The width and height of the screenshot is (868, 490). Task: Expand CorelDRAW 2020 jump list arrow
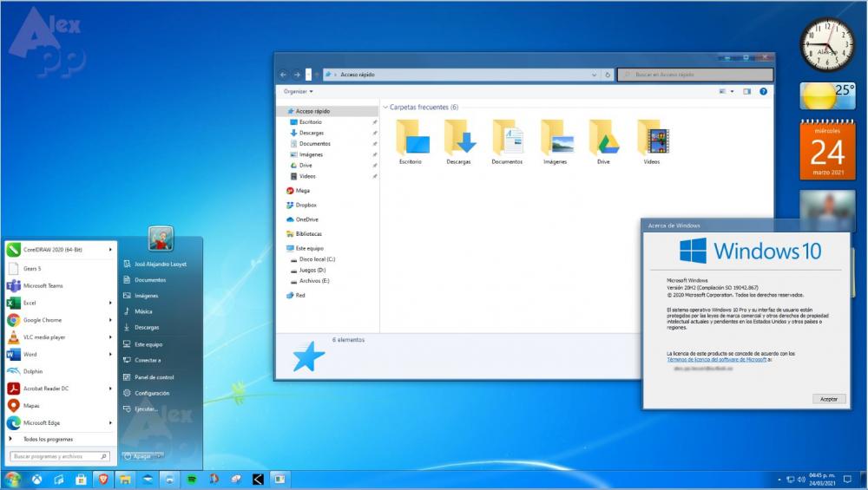point(110,250)
